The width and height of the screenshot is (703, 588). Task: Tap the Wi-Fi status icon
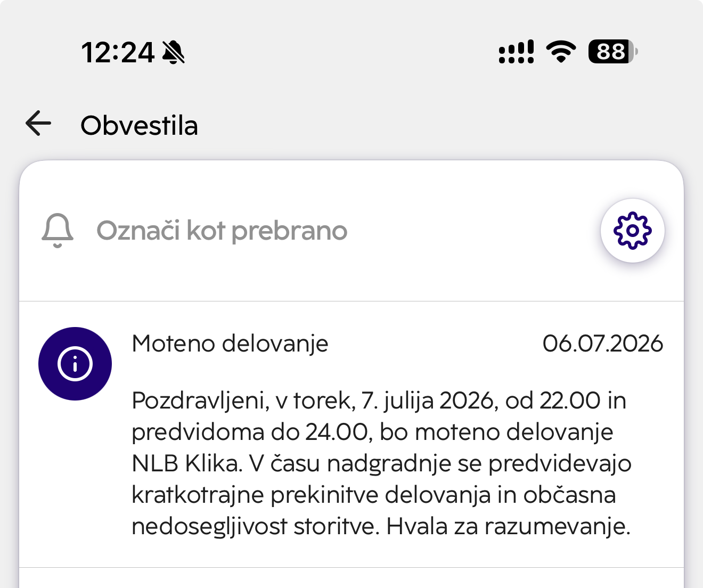[561, 52]
